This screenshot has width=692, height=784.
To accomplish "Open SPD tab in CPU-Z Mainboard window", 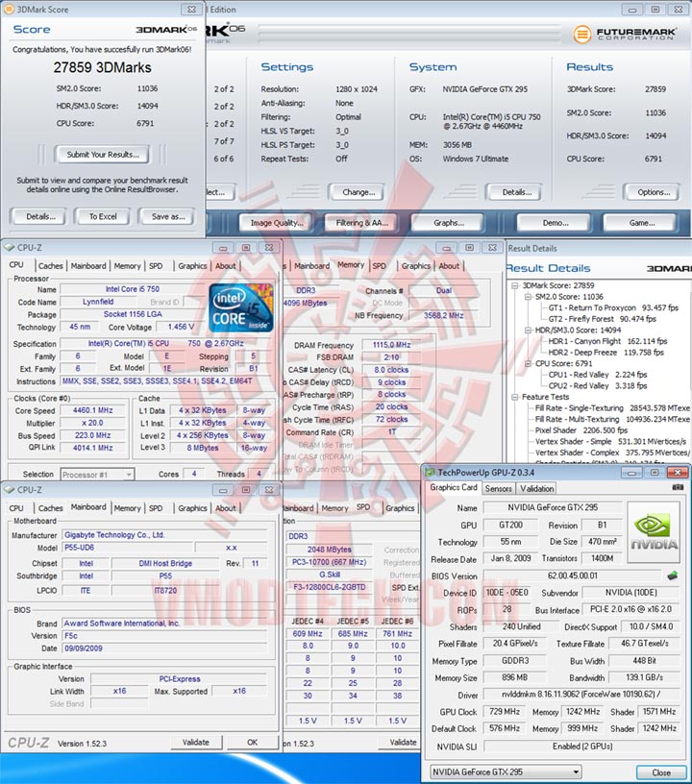I will (156, 508).
